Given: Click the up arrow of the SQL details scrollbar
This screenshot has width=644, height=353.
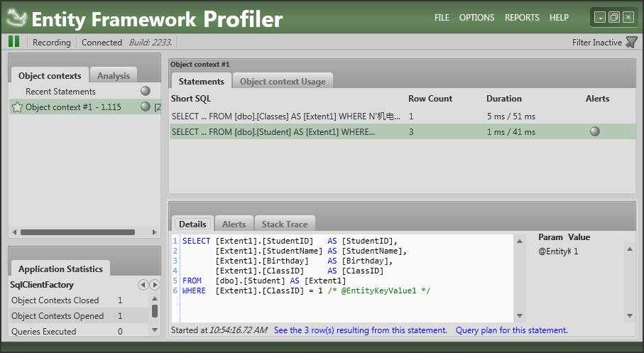Looking at the screenshot, I should click(x=520, y=241).
